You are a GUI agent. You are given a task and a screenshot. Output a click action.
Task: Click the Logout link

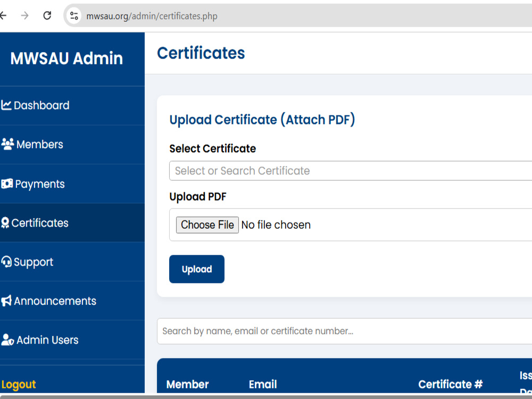coord(19,385)
